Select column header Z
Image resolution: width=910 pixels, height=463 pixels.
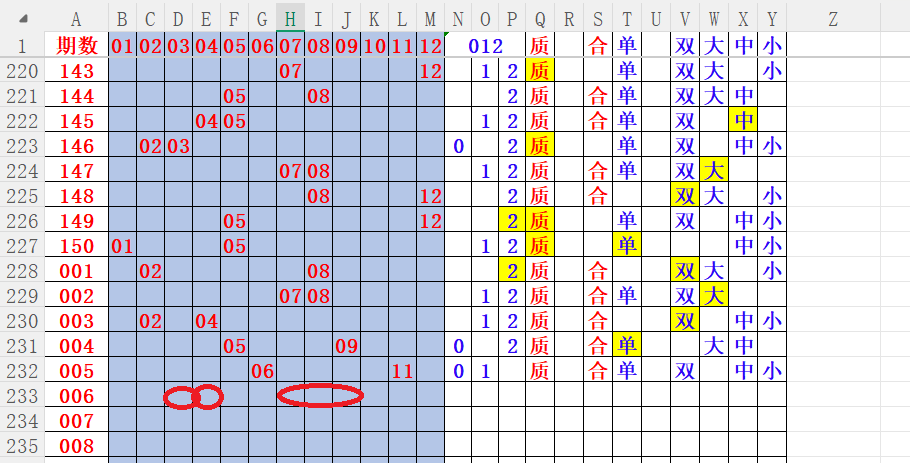coord(833,19)
